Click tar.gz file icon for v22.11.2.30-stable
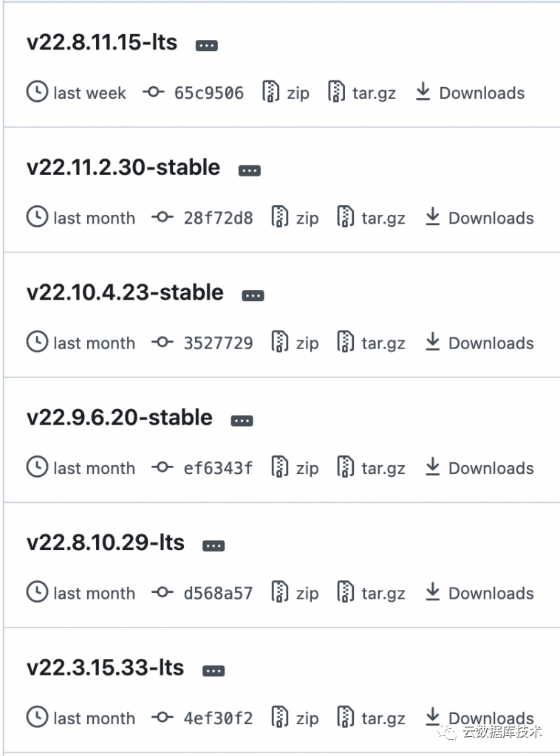The image size is (560, 756). (x=345, y=218)
